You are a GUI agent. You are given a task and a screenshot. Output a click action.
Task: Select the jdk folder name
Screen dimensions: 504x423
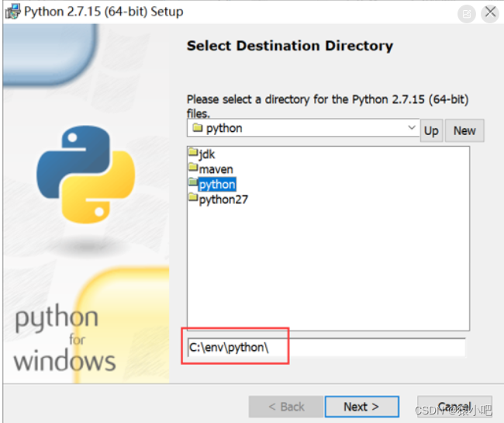point(207,154)
